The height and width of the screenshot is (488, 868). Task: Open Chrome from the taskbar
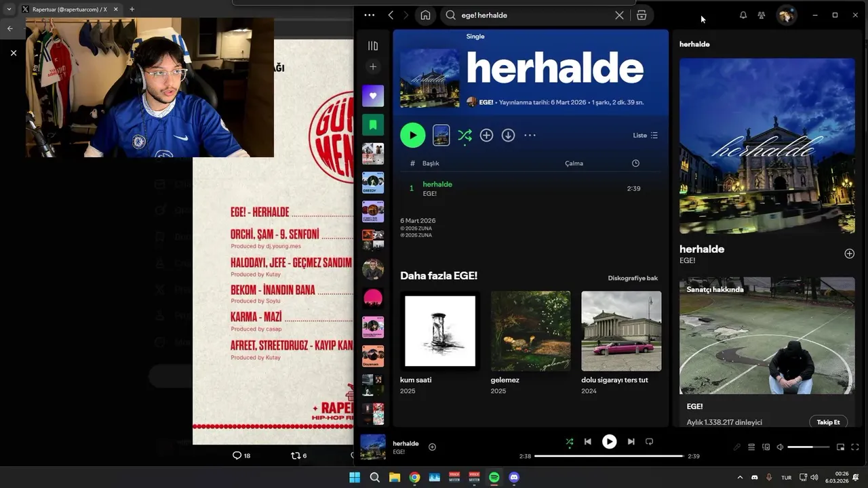(x=414, y=477)
